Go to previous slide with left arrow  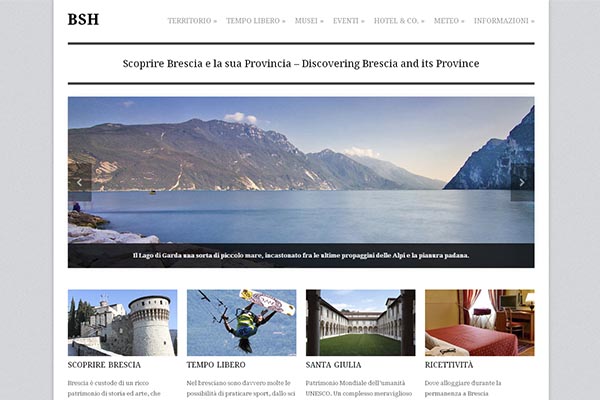80,183
